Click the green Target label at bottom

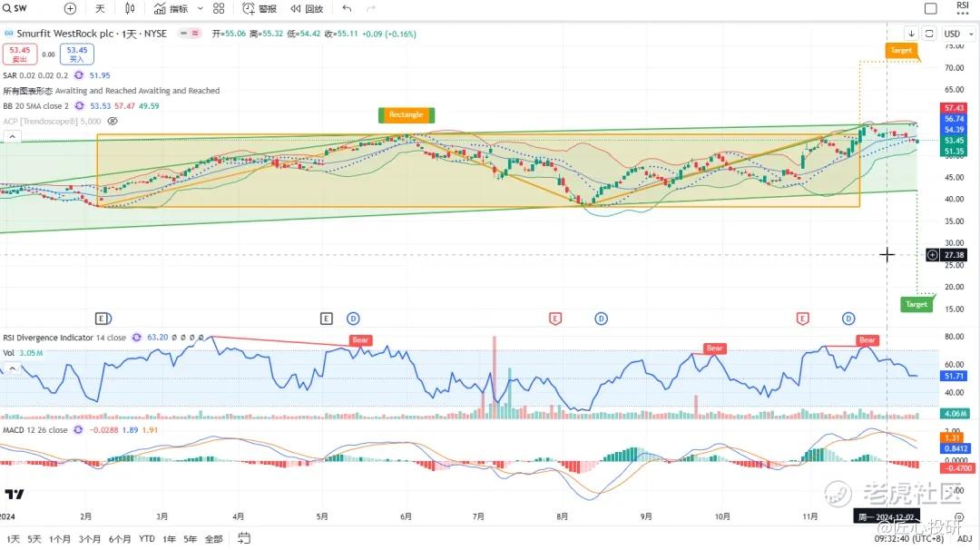(x=916, y=304)
